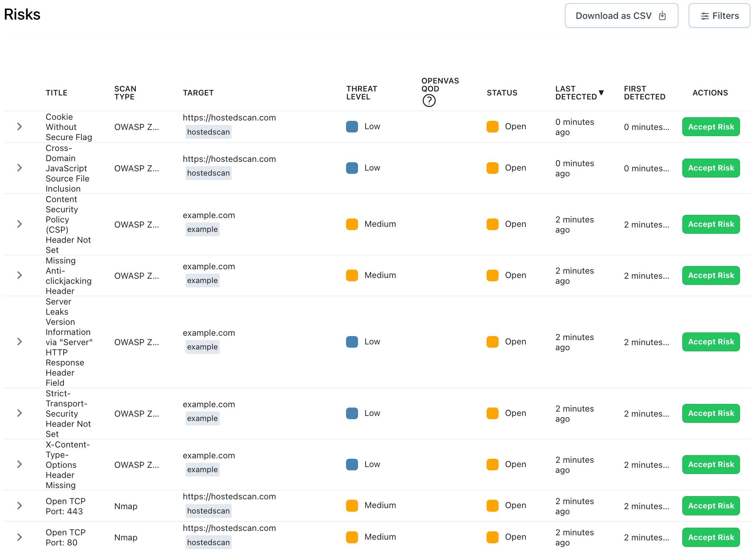756x556 pixels.
Task: Accept risk for Open TCP Port: 443
Action: [711, 506]
